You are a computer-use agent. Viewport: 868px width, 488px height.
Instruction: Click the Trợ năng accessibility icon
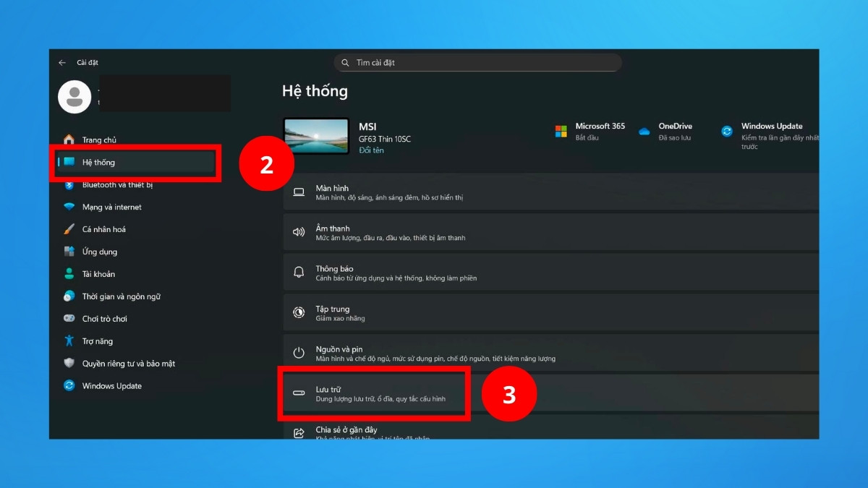[x=69, y=341]
